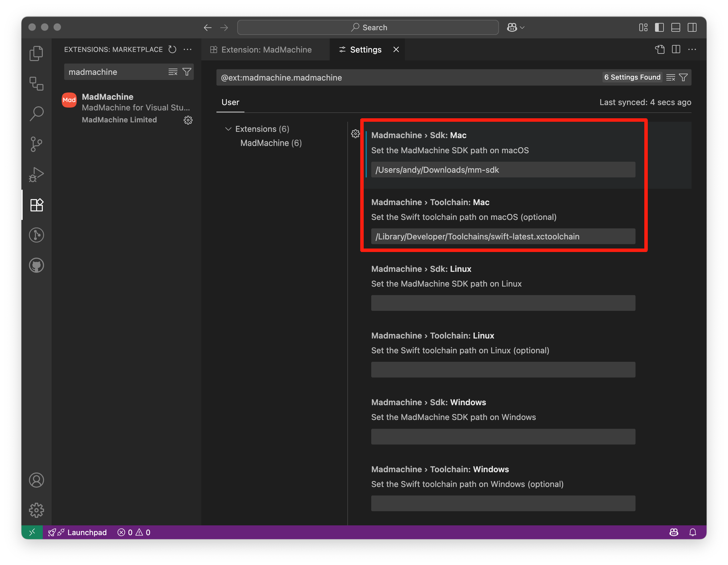Customize layout icon in title bar
This screenshot has height=565, width=728.
coord(643,27)
